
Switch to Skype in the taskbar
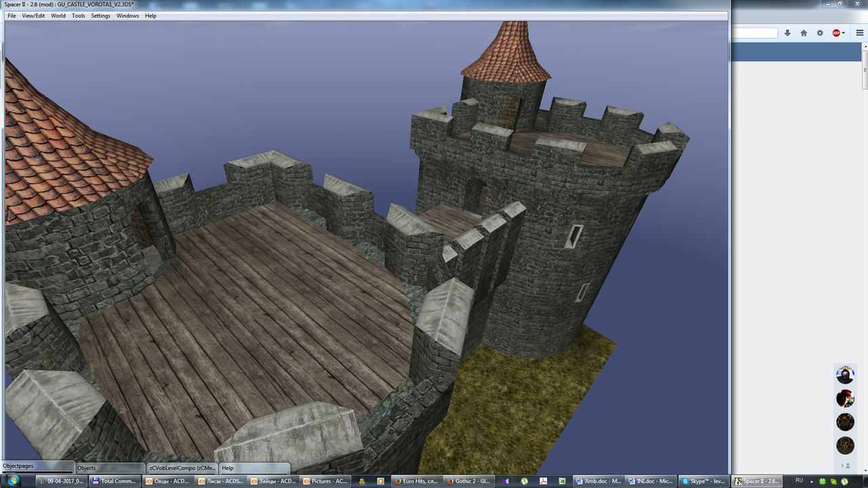[x=704, y=481]
